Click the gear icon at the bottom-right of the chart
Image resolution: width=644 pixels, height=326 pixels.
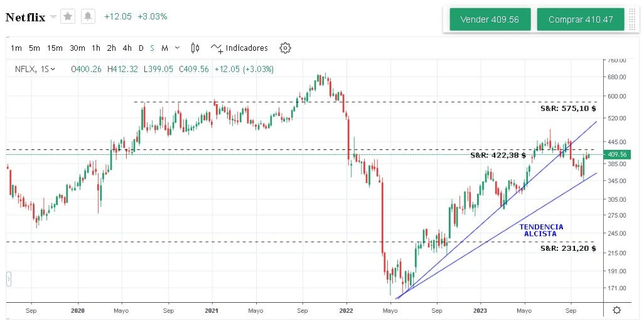click(x=617, y=310)
